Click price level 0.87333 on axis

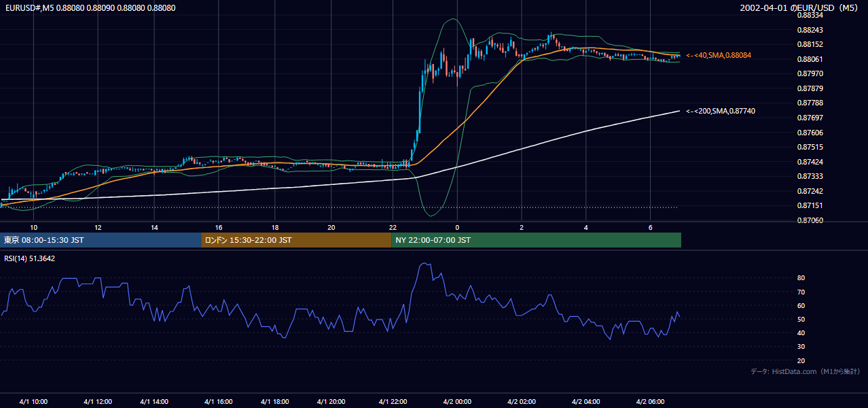click(x=810, y=176)
